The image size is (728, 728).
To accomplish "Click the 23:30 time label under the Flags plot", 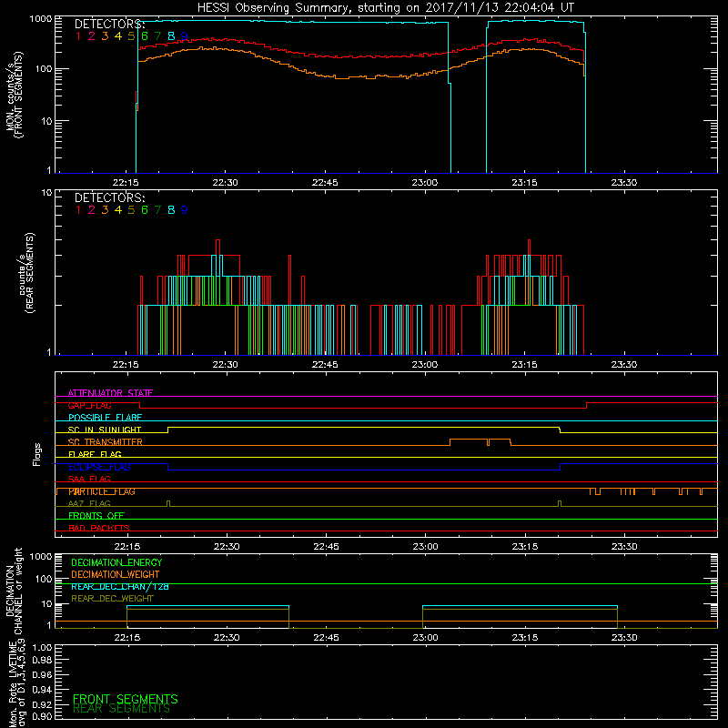I will tap(624, 547).
